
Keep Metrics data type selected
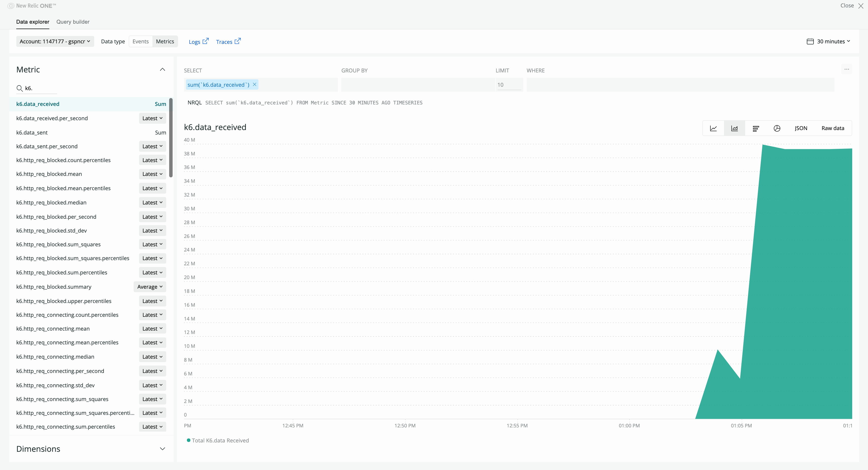click(165, 41)
